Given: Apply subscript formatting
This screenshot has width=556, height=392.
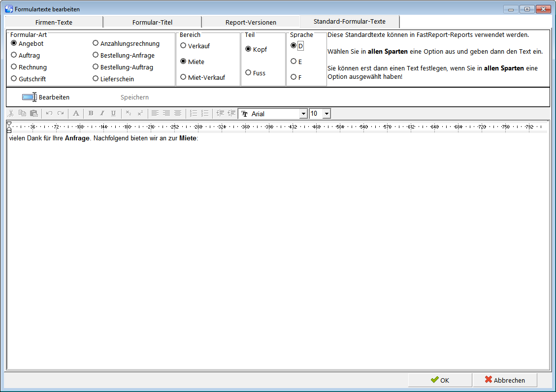Looking at the screenshot, I should pyautogui.click(x=129, y=113).
